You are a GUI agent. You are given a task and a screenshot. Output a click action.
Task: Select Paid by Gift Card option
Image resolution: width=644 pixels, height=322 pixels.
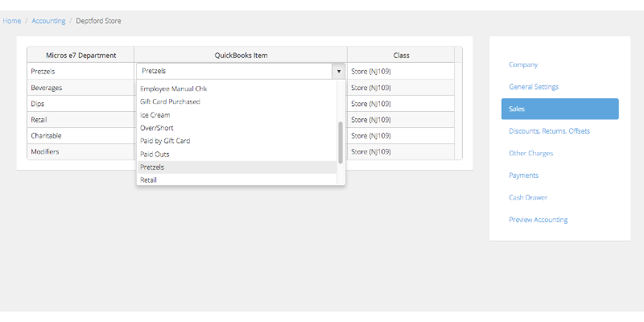(x=237, y=141)
